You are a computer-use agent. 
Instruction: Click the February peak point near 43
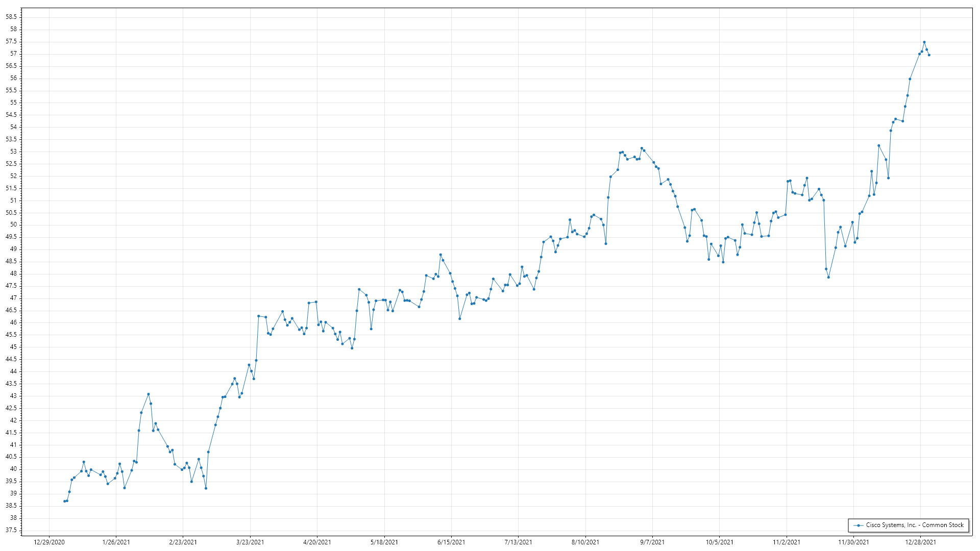[x=149, y=394]
